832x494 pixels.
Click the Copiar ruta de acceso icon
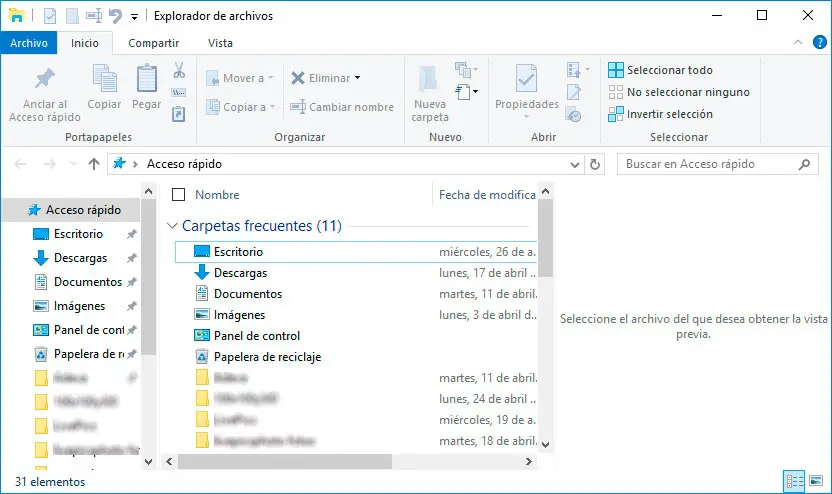pyautogui.click(x=179, y=92)
